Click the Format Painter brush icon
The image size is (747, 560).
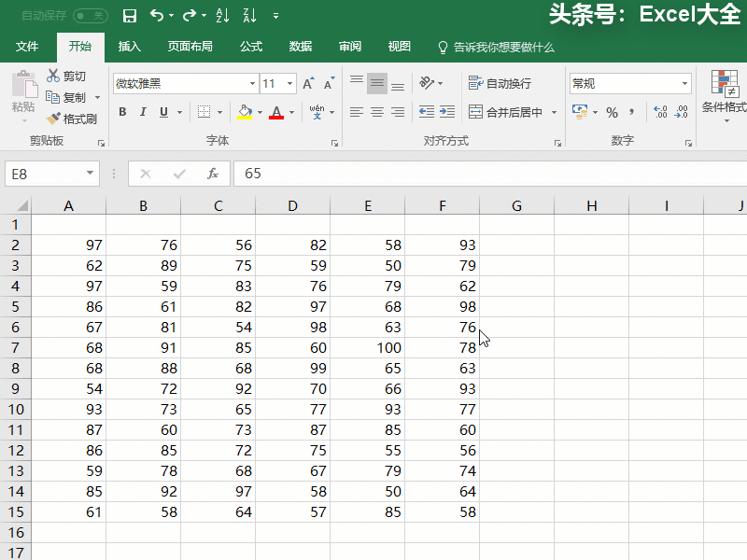[x=54, y=119]
